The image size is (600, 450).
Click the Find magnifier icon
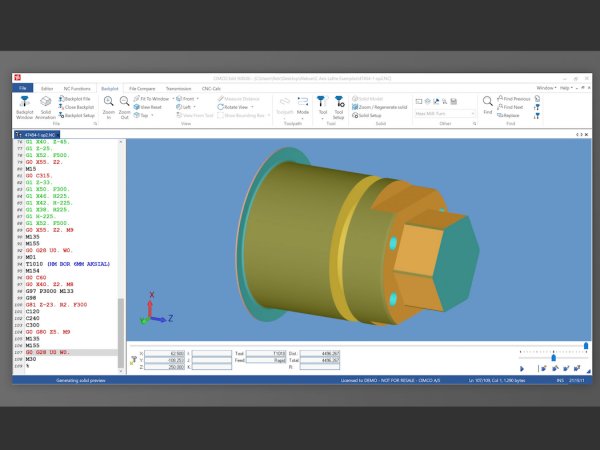pyautogui.click(x=487, y=104)
